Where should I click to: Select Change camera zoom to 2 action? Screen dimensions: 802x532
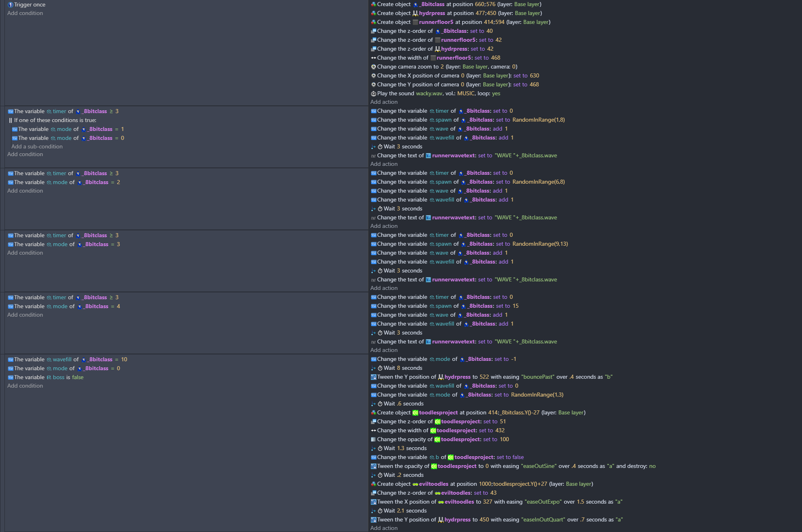[x=444, y=67]
